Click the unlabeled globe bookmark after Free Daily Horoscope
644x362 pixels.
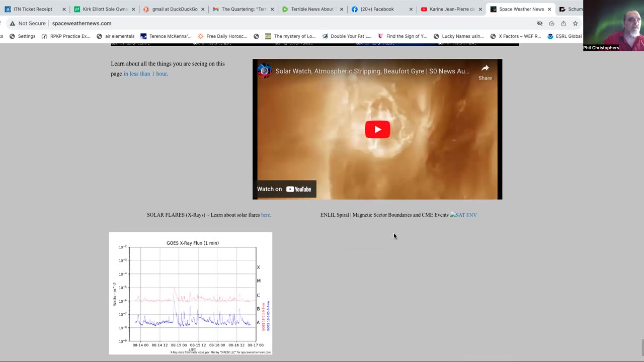(x=256, y=36)
